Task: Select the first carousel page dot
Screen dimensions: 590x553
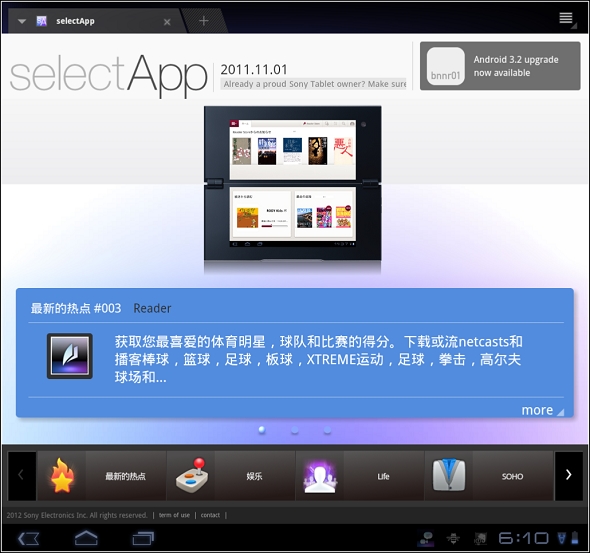Action: click(x=262, y=430)
